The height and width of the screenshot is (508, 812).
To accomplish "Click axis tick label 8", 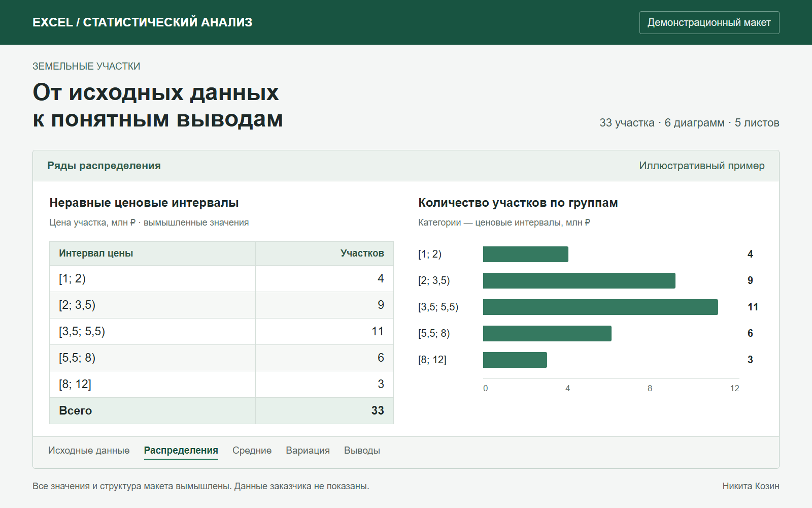I will pyautogui.click(x=650, y=388).
